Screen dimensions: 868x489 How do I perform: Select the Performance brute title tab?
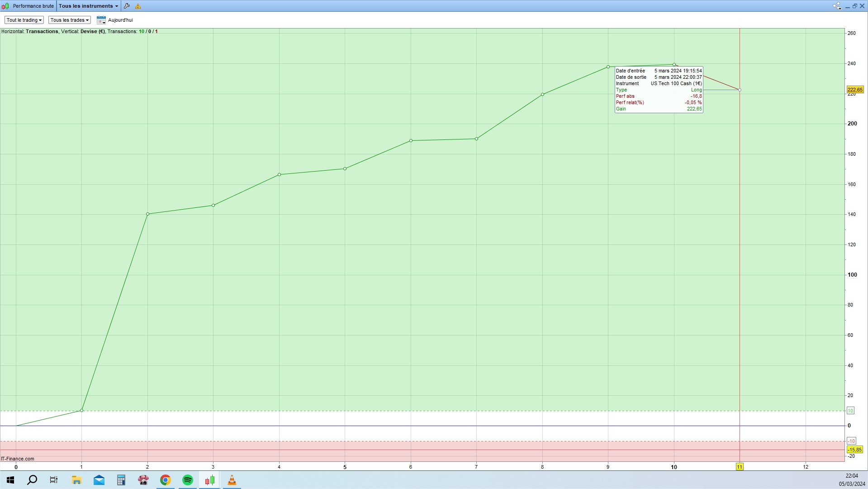tap(33, 6)
